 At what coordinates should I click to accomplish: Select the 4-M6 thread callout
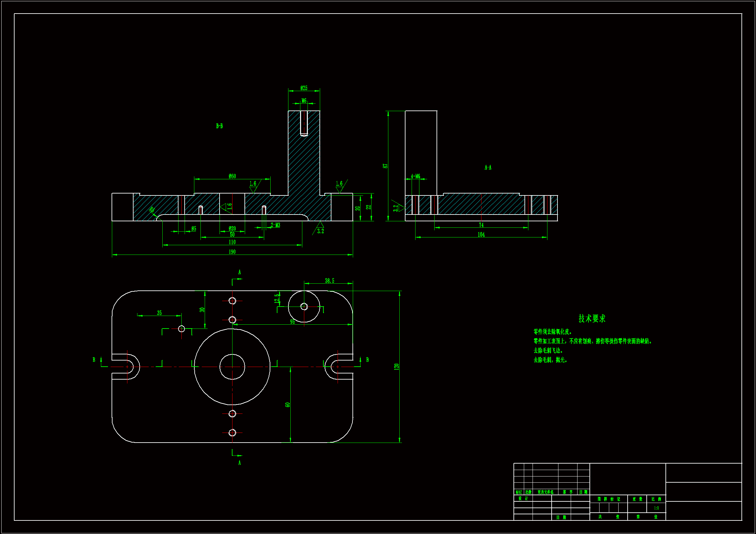click(x=415, y=176)
